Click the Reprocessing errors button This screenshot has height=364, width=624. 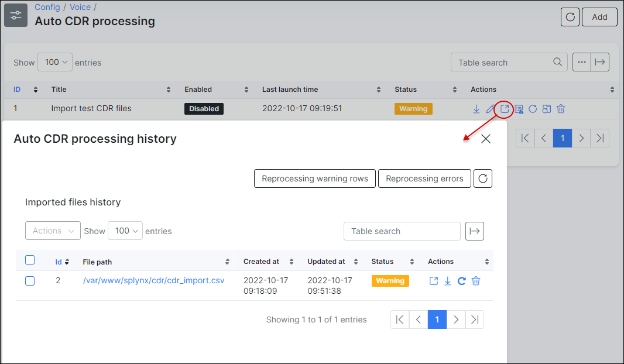click(x=424, y=178)
